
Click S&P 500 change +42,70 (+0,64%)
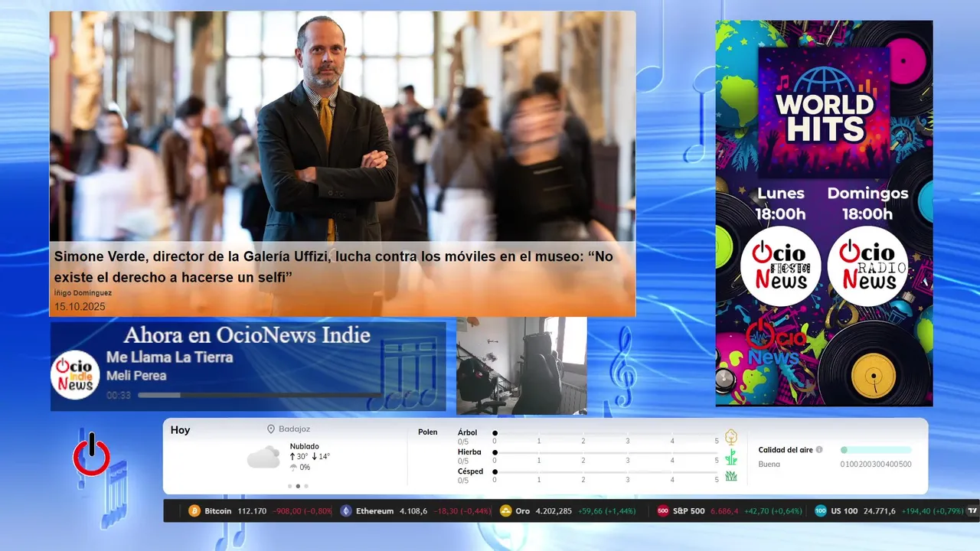click(773, 511)
